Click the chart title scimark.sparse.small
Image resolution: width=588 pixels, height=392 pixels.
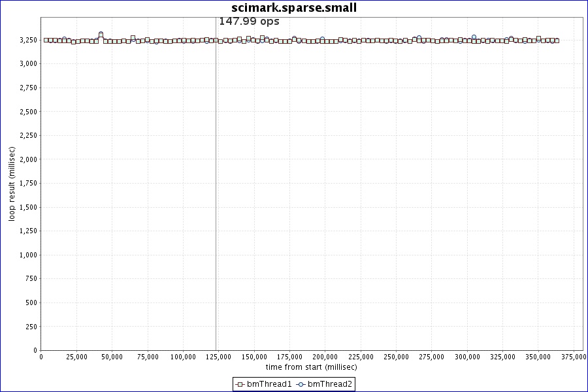tap(294, 8)
